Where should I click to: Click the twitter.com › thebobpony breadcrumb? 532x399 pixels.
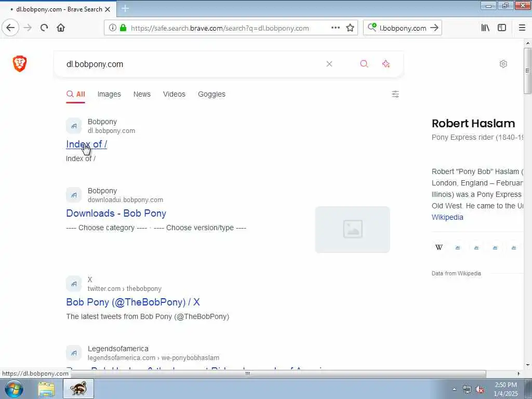click(125, 289)
